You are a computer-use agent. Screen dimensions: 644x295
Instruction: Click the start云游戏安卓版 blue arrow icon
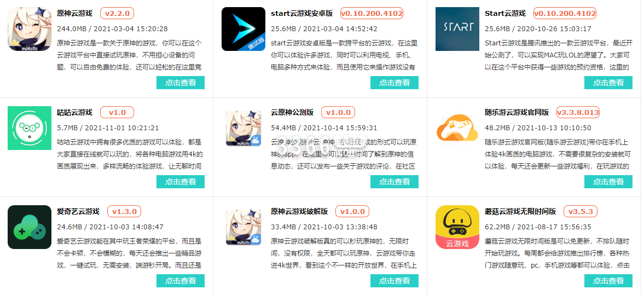[243, 29]
